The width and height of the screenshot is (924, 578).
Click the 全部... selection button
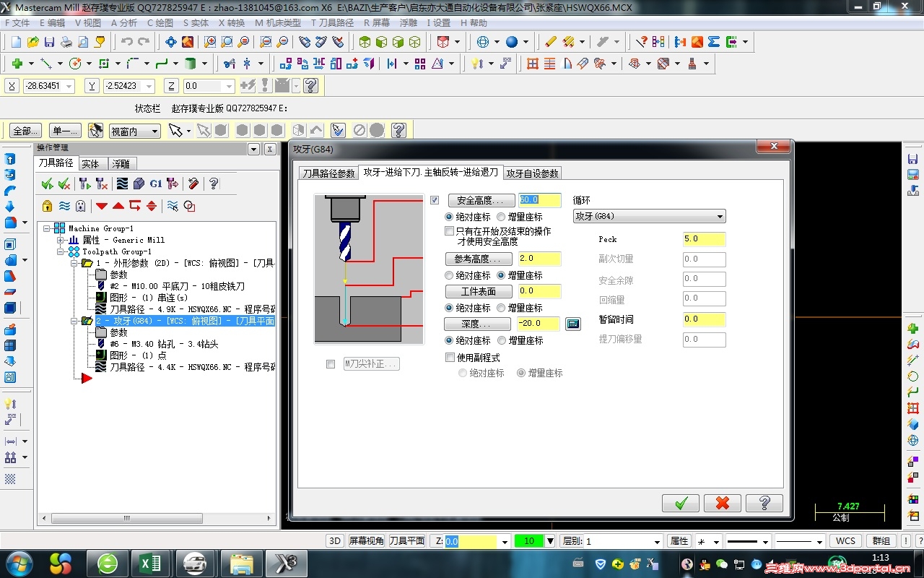tap(25, 131)
